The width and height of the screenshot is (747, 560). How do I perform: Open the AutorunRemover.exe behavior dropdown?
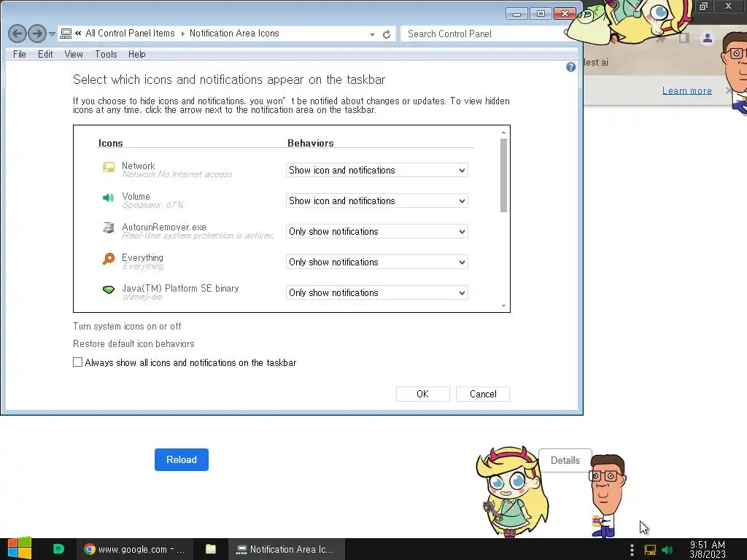point(377,231)
